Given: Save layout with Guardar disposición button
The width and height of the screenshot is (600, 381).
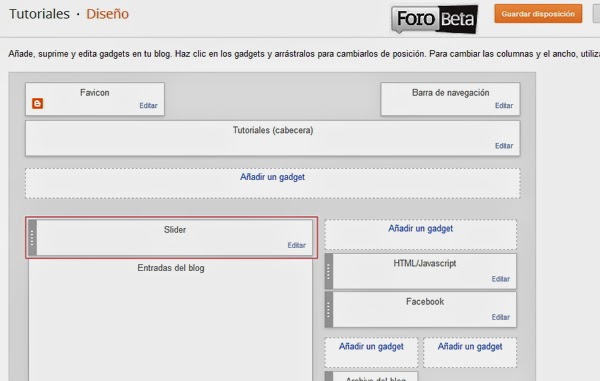Looking at the screenshot, I should click(538, 14).
